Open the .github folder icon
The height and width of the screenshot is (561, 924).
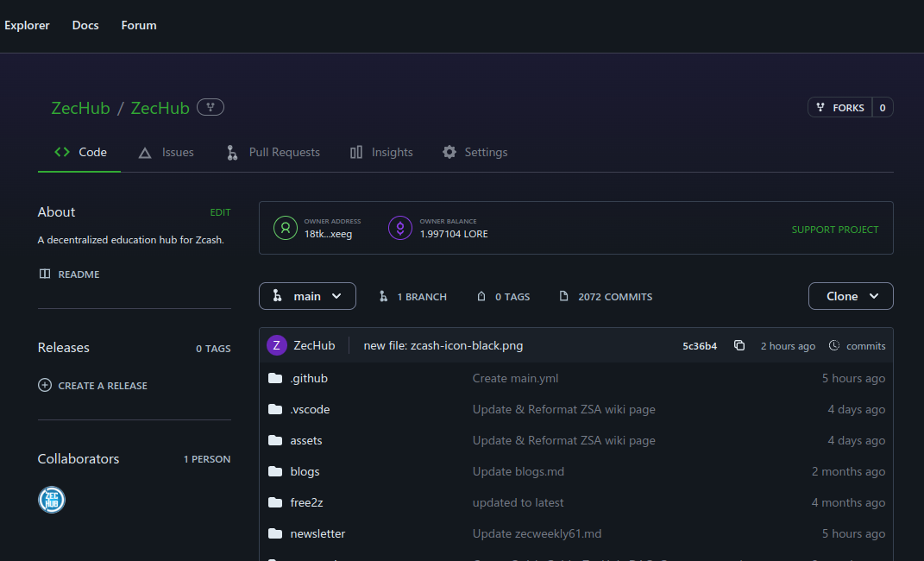coord(275,378)
